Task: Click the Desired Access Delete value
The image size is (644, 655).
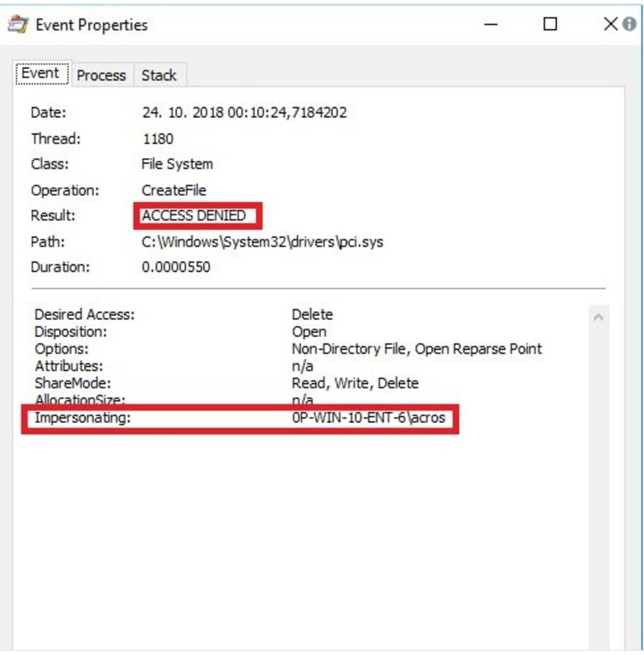Action: click(x=312, y=314)
